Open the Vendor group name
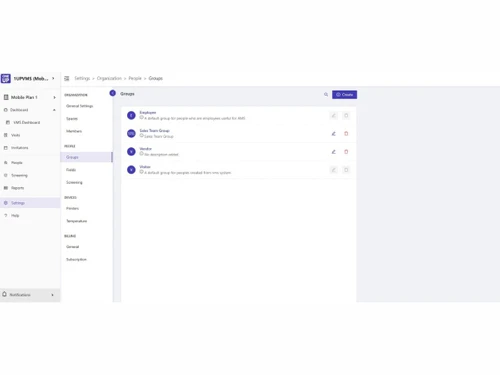This screenshot has width=500, height=375. (x=145, y=149)
